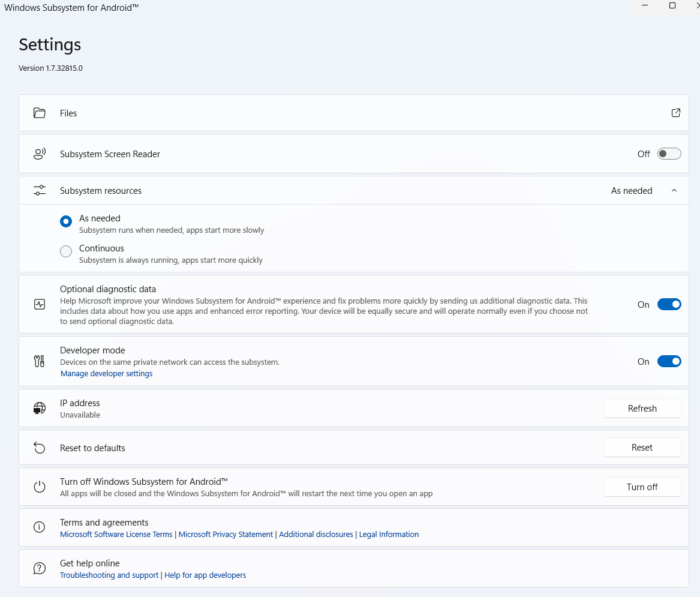Maximize the Windows Subsystem for Android window
The width and height of the screenshot is (700, 597).
[x=672, y=5]
